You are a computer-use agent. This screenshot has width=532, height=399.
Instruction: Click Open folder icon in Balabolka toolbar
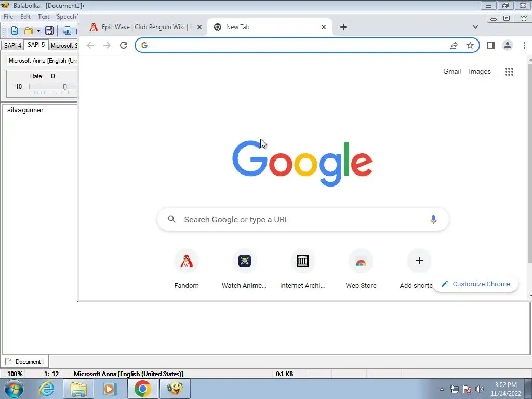point(29,31)
